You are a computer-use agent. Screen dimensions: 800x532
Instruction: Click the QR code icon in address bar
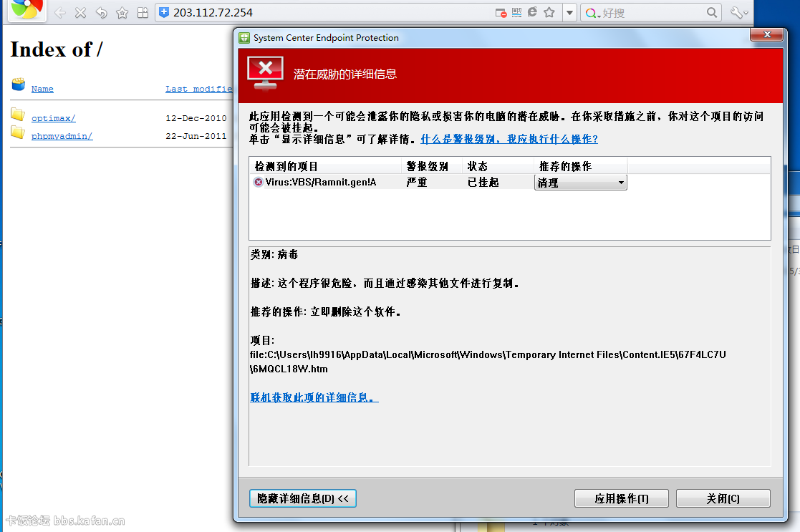pos(517,13)
